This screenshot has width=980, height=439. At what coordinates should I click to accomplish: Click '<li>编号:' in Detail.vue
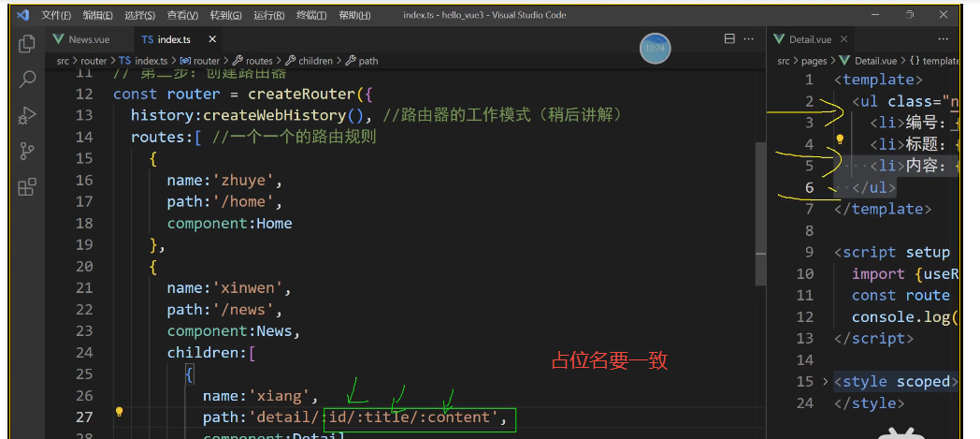tap(910, 123)
